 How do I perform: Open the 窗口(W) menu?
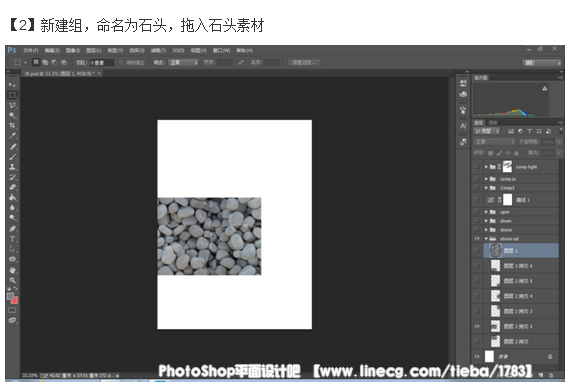point(221,50)
